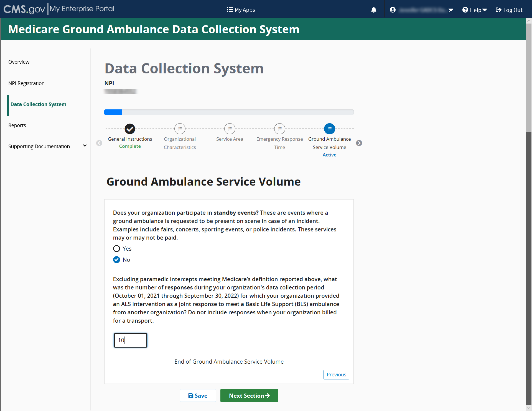Select Yes for standby events
Screen dimensions: 532x411
point(116,249)
